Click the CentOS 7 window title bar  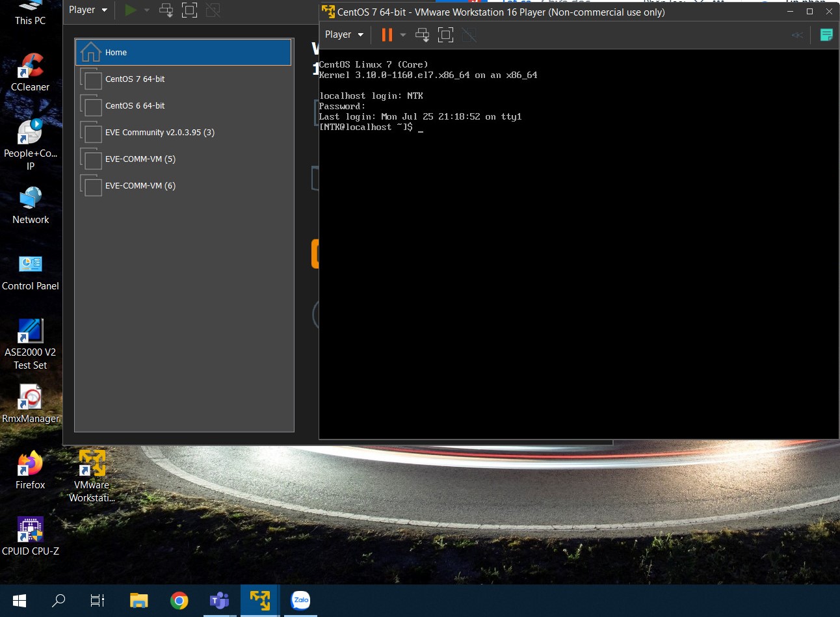point(553,12)
